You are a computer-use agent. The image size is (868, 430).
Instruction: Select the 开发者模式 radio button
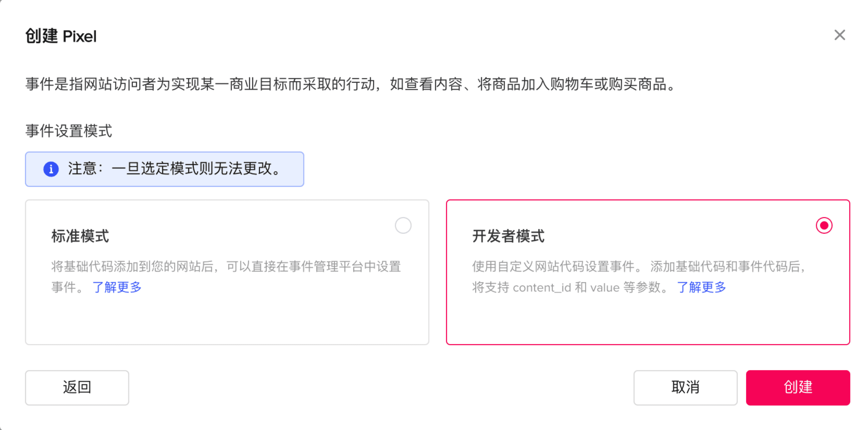824,225
